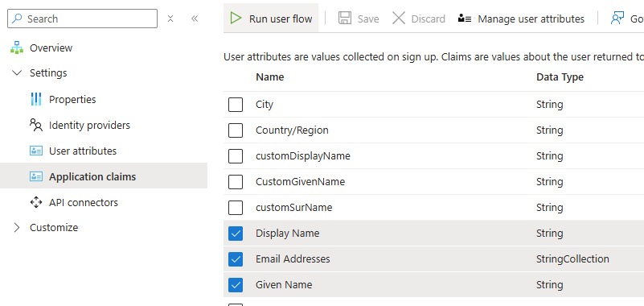Expand the Customize section chevron
This screenshot has height=306, width=644.
tap(17, 227)
